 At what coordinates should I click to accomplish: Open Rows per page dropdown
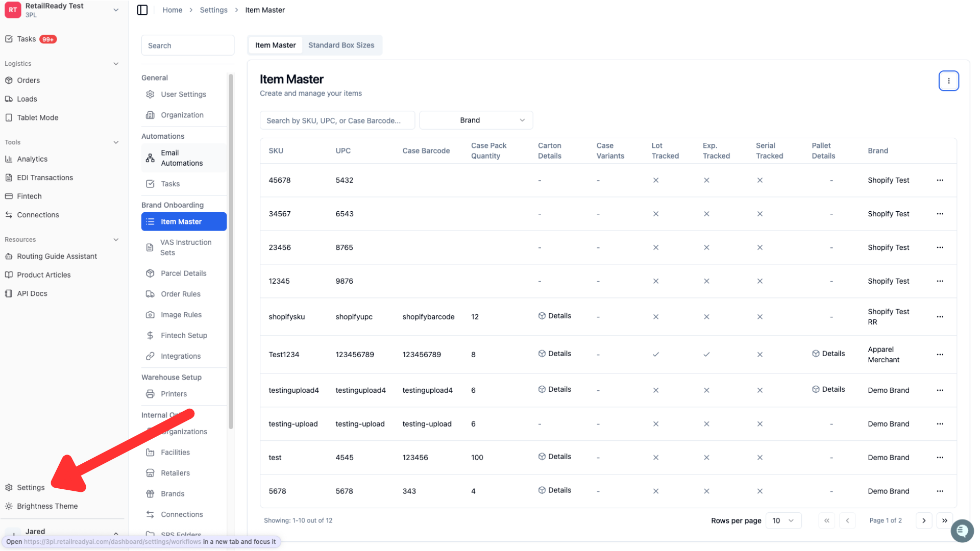[783, 520]
